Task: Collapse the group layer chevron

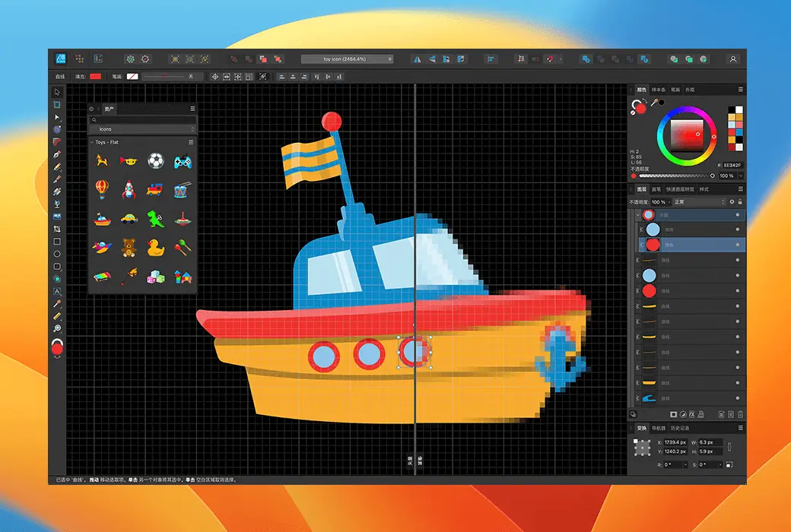Action: (638, 215)
